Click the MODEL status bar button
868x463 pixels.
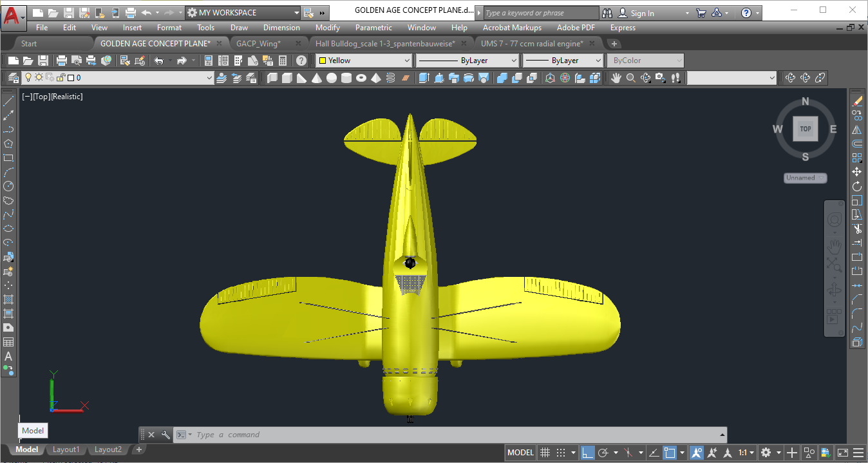click(520, 453)
